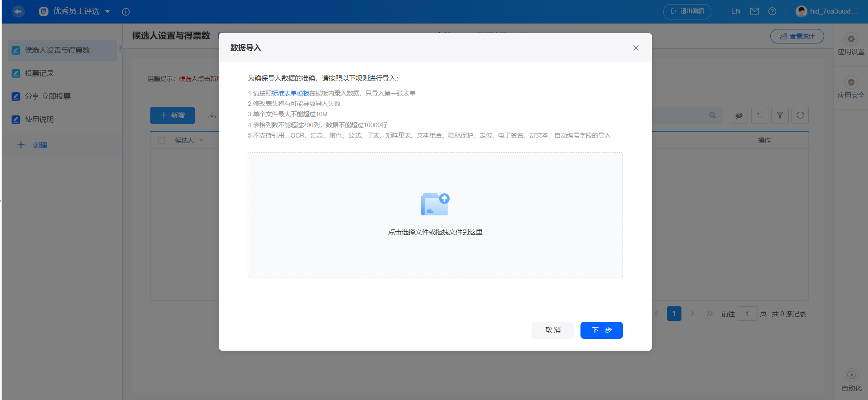
Task: Open account name hid_7oa3uuxf
Action: (834, 11)
